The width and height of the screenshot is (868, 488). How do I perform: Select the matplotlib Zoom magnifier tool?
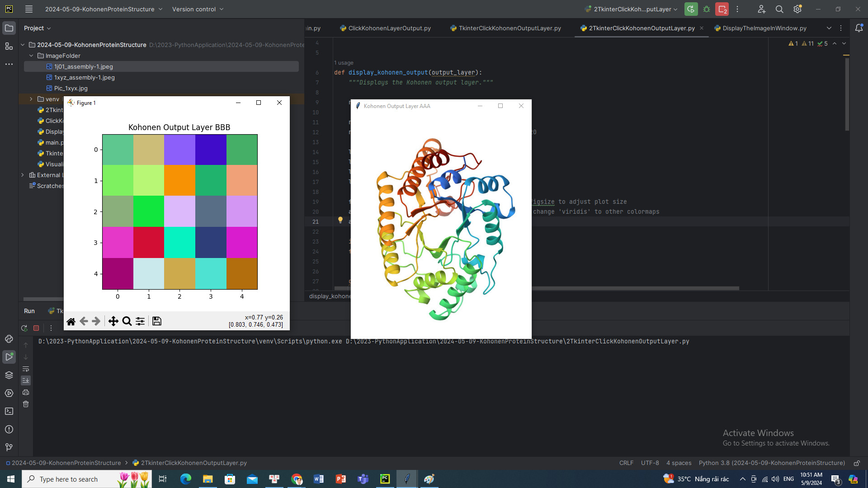pyautogui.click(x=127, y=321)
